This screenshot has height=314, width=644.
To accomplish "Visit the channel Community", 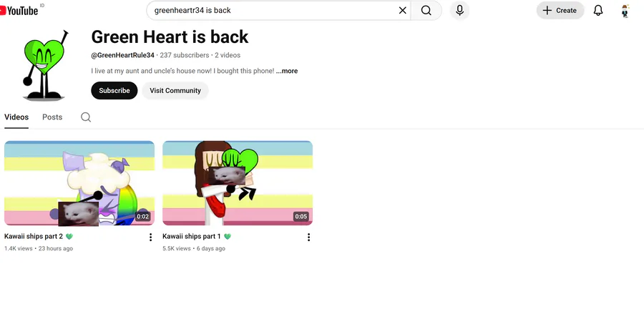I will click(x=175, y=91).
